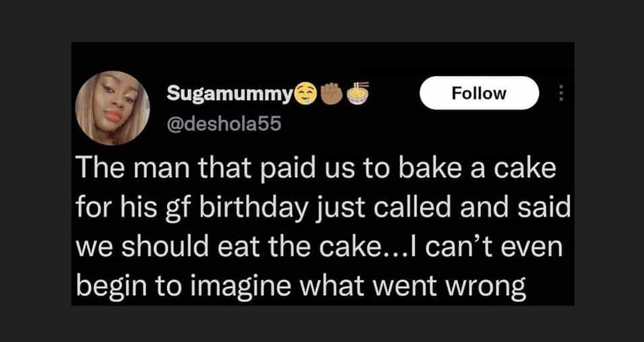Click the word "man" in the tweet

161,168
